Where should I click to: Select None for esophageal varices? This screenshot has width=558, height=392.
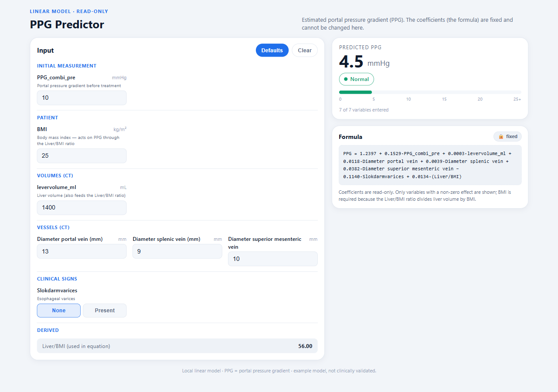coord(59,311)
